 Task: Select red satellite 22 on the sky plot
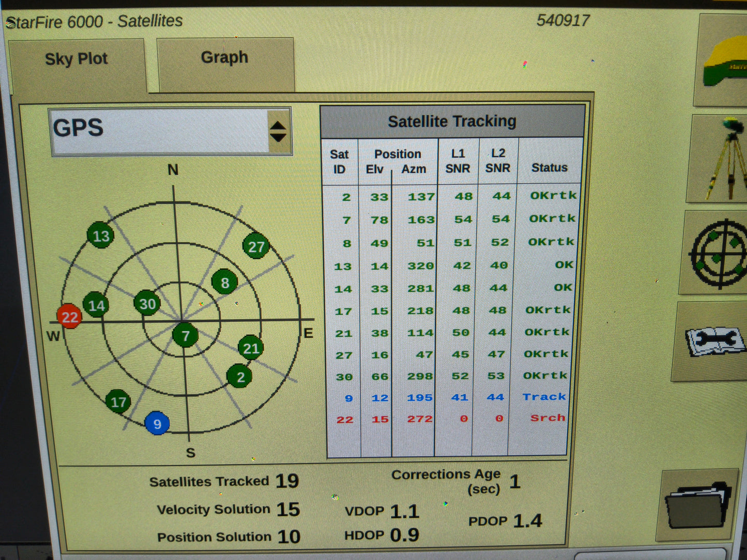[70, 316]
